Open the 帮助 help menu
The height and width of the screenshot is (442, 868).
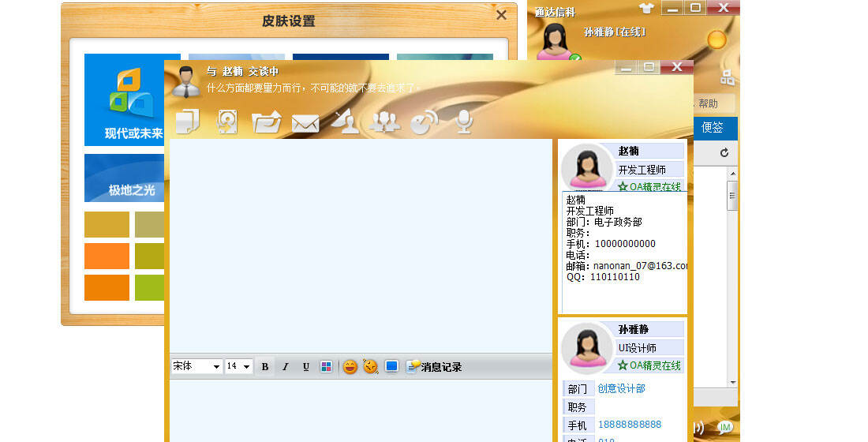click(708, 103)
